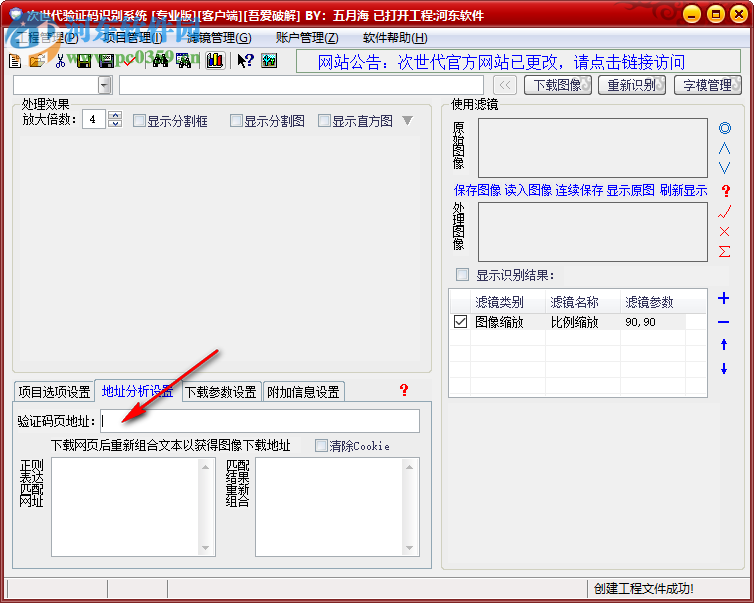Click the down arrow of the 匹配结果重新组合 scrollbar
754x603 pixels.
pyautogui.click(x=409, y=548)
